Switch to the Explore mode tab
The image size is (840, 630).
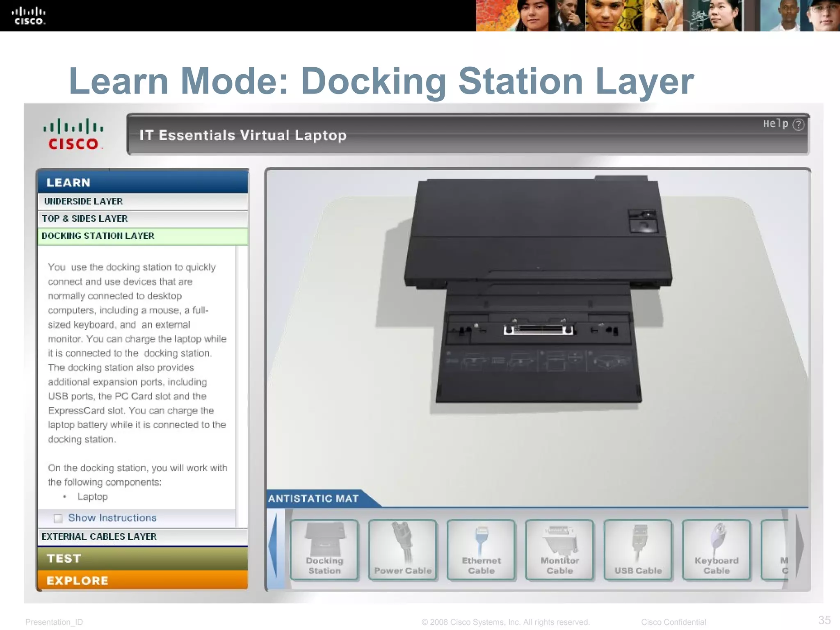click(143, 580)
